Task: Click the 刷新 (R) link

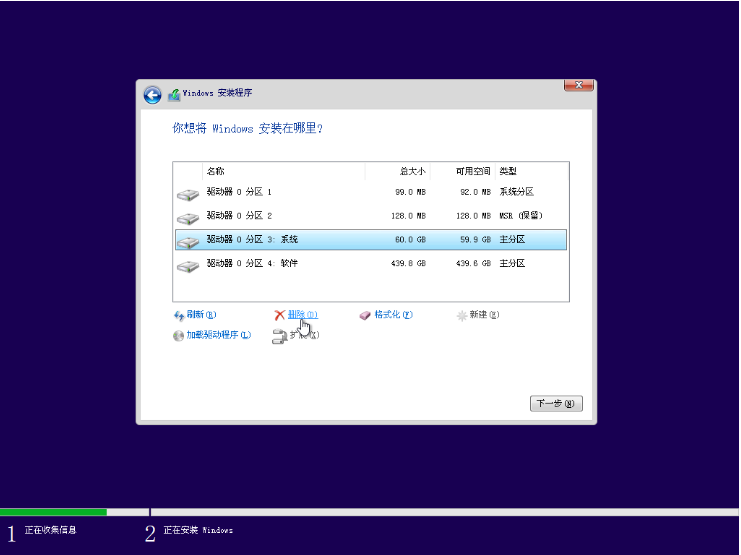Action: [201, 314]
